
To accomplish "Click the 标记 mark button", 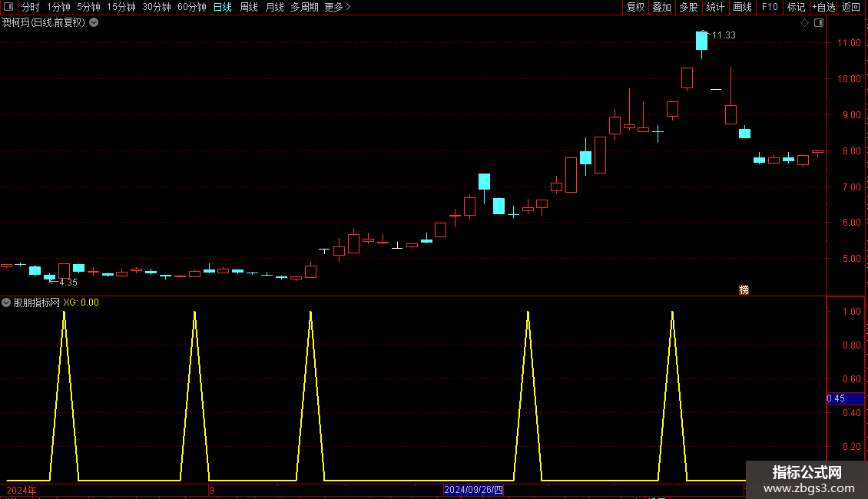I will click(x=796, y=7).
